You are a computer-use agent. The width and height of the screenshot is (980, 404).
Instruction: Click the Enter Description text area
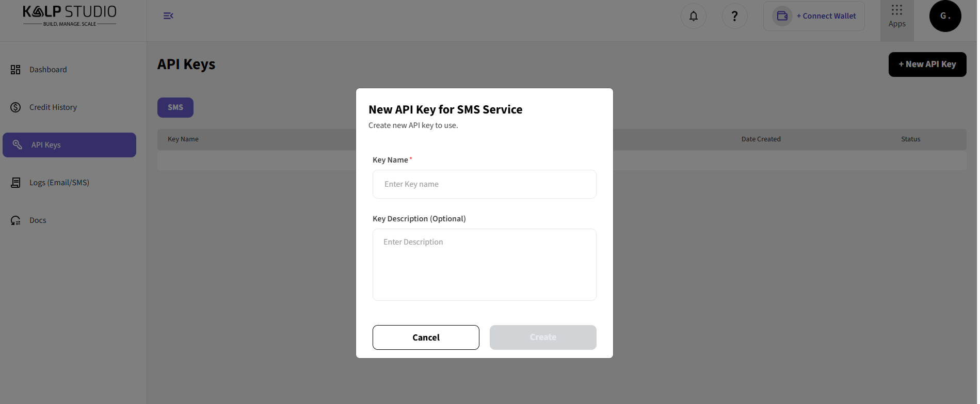click(485, 265)
